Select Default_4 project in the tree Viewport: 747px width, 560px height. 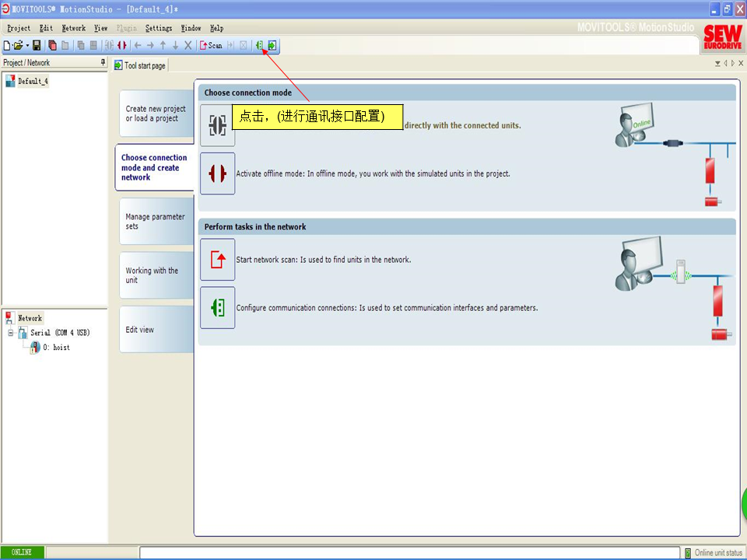coord(33,81)
